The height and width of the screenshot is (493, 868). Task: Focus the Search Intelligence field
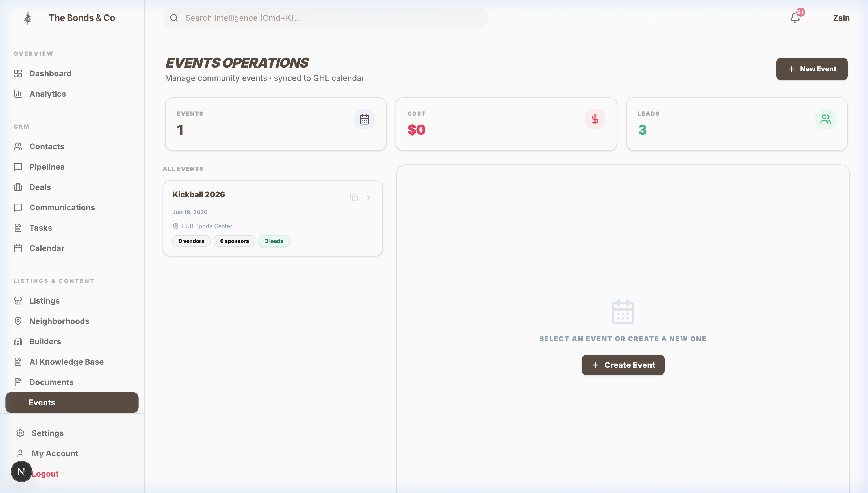[325, 18]
